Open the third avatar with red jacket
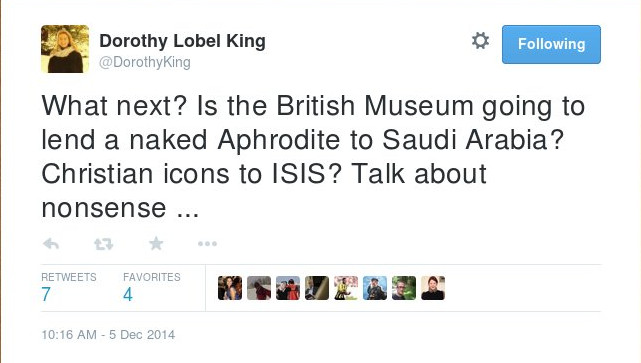641x363 pixels. tap(288, 288)
